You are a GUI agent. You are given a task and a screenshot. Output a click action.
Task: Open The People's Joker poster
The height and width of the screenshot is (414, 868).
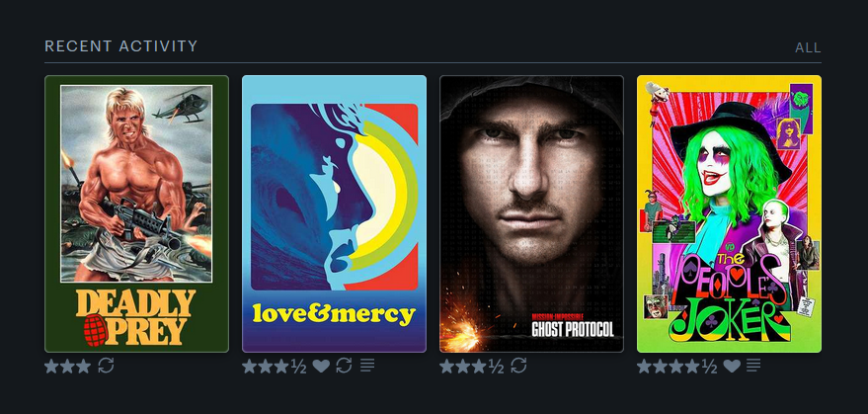coord(729,214)
